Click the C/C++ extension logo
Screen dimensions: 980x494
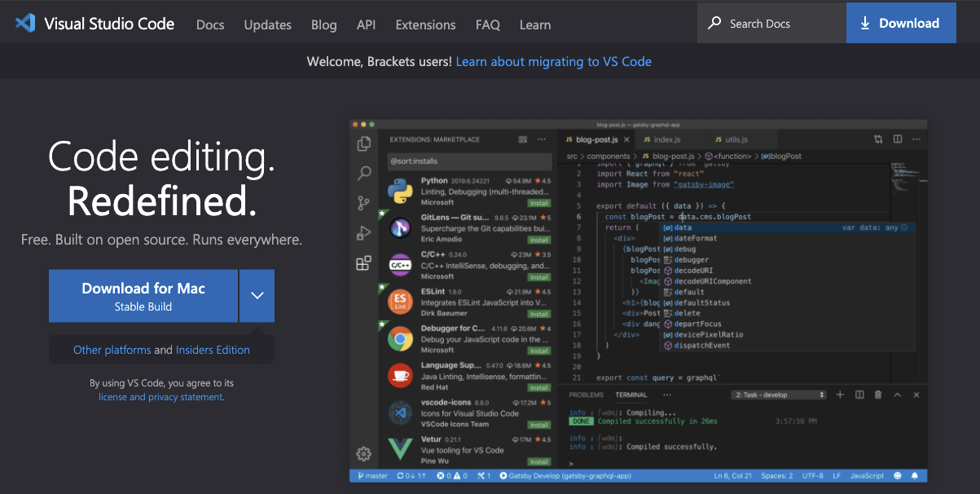point(400,265)
